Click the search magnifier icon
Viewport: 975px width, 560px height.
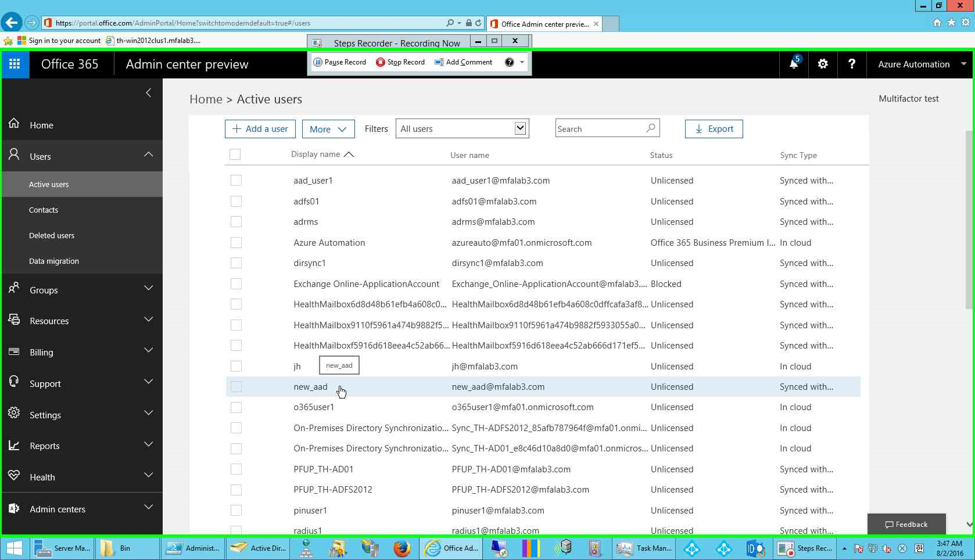(651, 128)
